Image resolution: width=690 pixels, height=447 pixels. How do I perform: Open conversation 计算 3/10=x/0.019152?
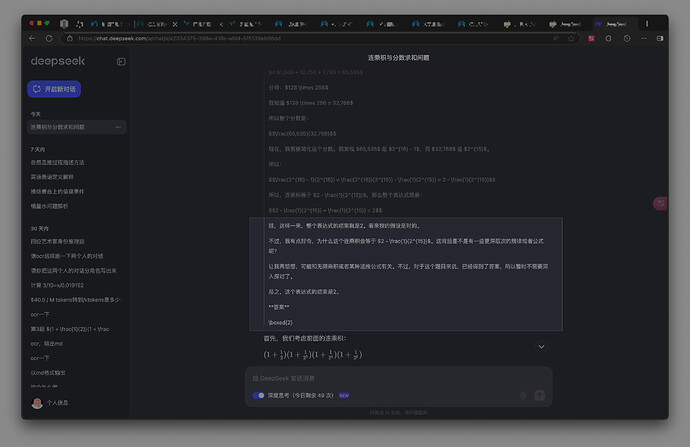tap(57, 285)
